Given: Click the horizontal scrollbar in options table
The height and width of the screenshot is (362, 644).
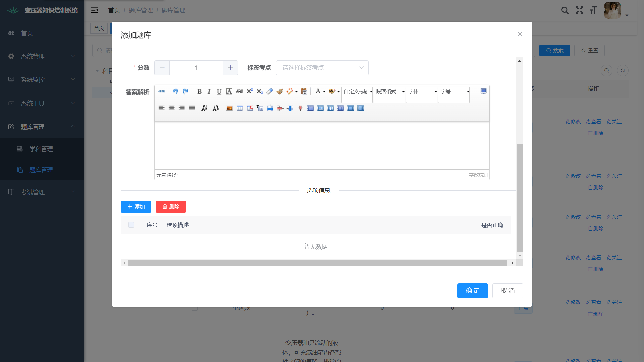Looking at the screenshot, I should pyautogui.click(x=317, y=263).
